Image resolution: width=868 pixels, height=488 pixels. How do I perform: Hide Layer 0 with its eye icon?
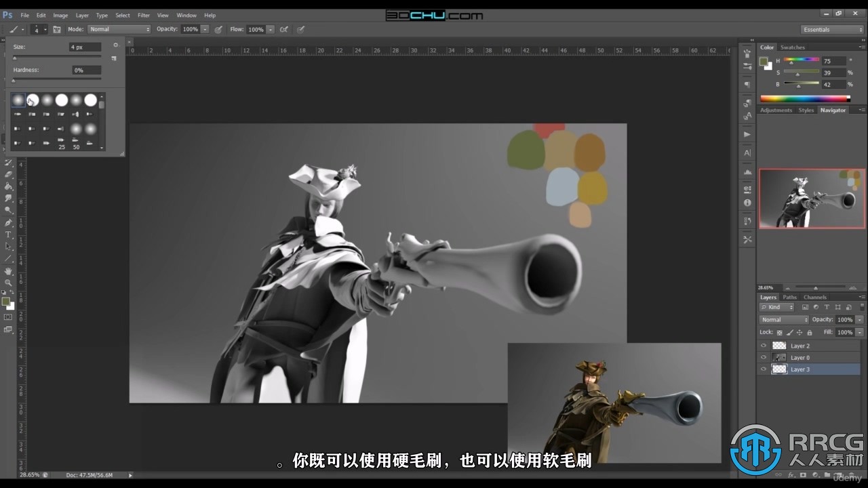pos(764,357)
